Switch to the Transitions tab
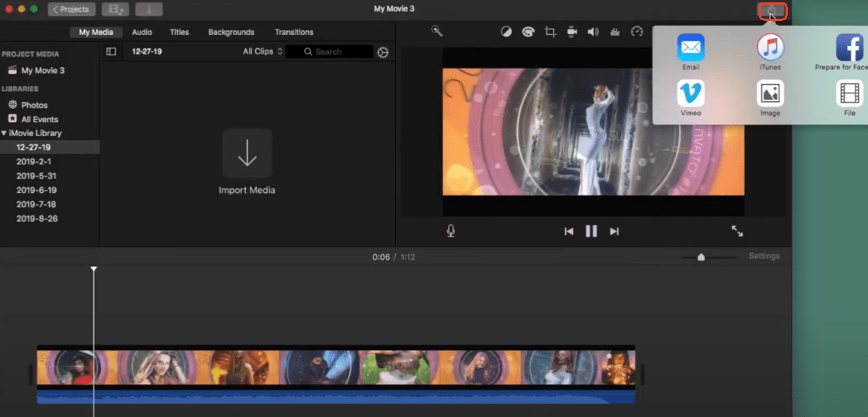The width and height of the screenshot is (868, 417). pos(294,32)
